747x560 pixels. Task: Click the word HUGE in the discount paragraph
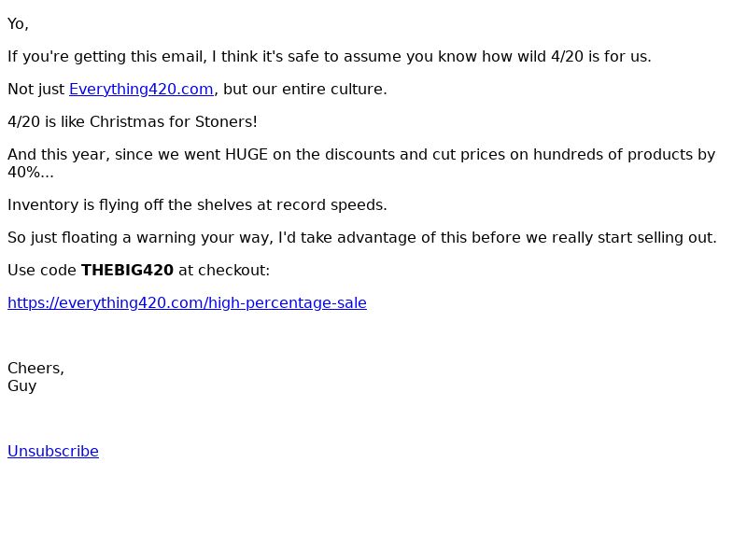coord(247,154)
